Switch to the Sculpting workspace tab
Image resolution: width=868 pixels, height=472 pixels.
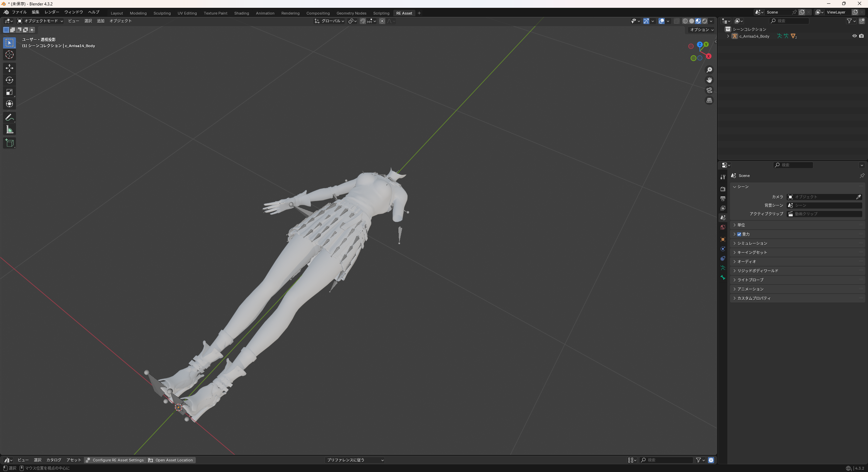(x=162, y=13)
